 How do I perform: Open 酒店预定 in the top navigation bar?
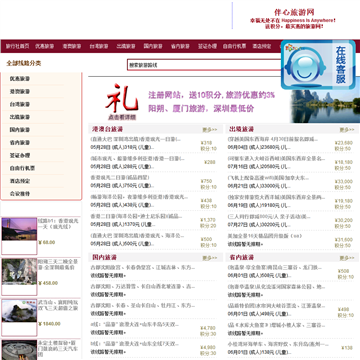point(262,46)
